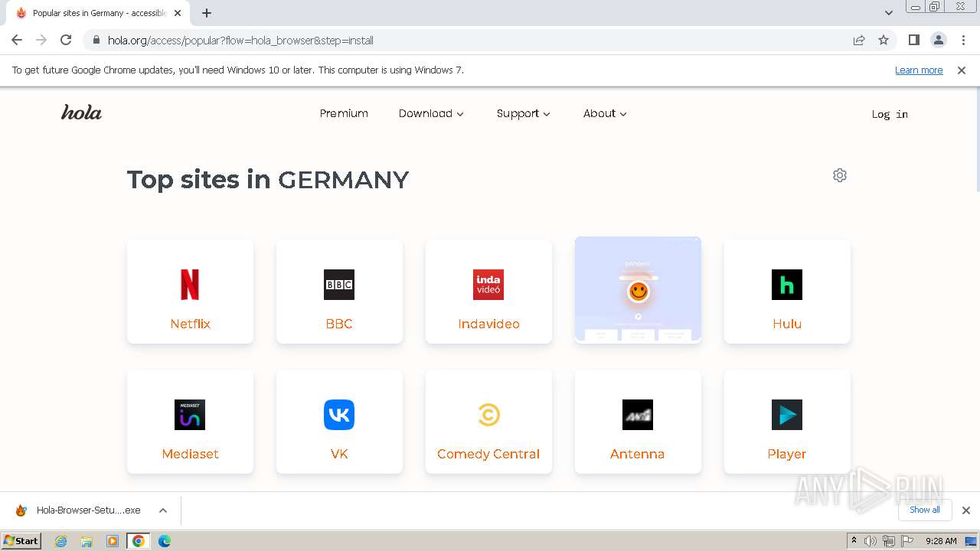Image resolution: width=980 pixels, height=551 pixels.
Task: Go forward in browser history
Action: 41,40
